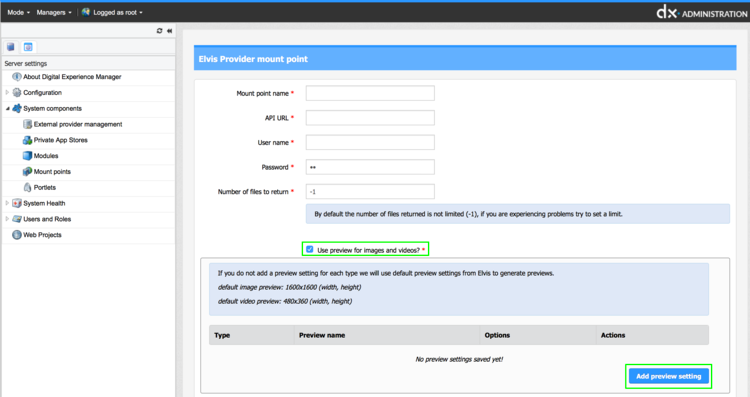
Task: Focus the Number of files to return field
Action: [370, 191]
